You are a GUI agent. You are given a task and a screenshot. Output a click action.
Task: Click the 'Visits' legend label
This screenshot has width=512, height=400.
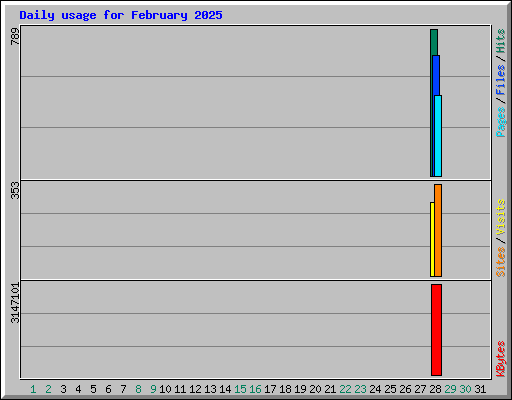[500, 218]
